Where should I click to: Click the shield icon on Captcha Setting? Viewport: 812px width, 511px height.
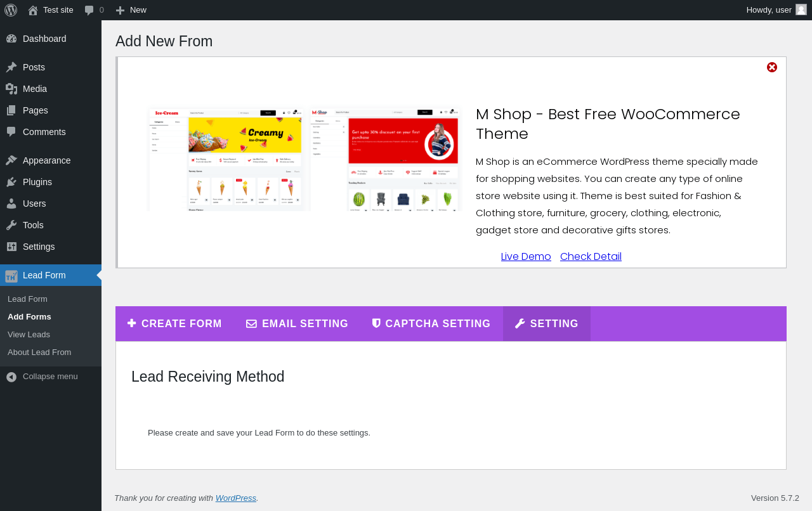point(376,323)
